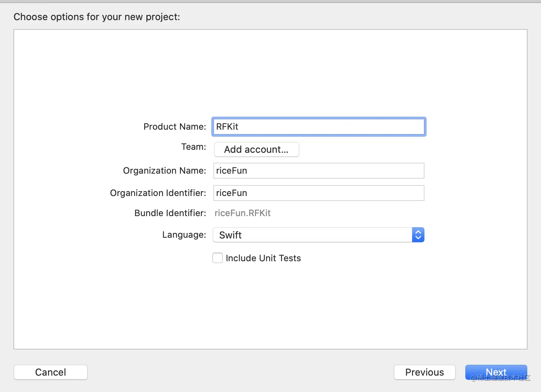Click the blue arrows on Language popup

pyautogui.click(x=418, y=235)
